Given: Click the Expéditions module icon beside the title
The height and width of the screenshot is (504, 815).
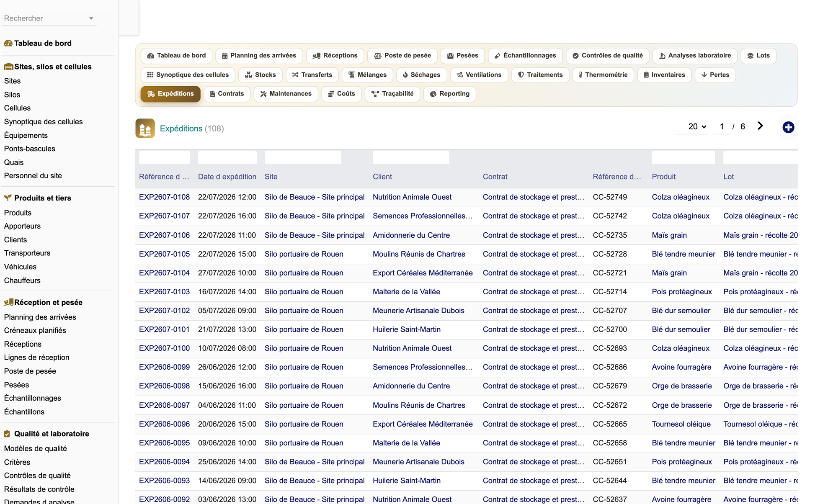Looking at the screenshot, I should coord(145,129).
